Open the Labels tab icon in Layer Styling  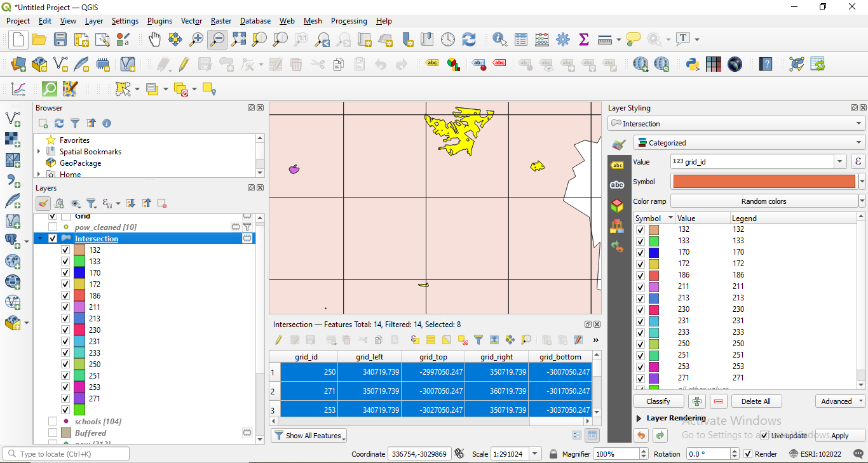[617, 164]
